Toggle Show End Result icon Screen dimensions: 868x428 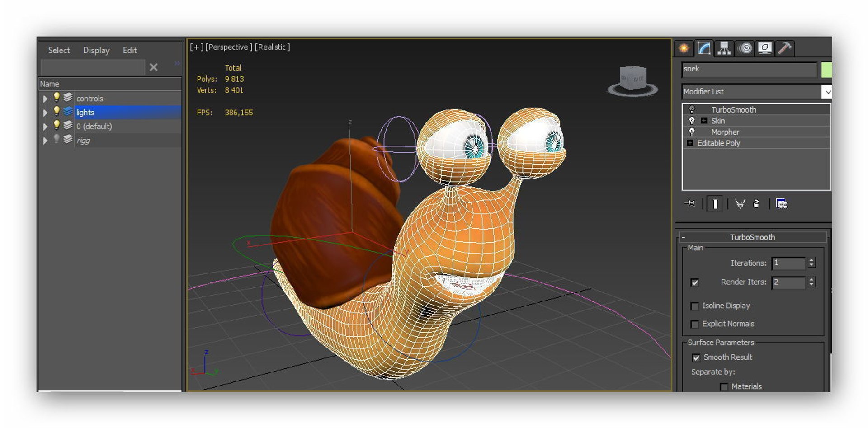[715, 204]
